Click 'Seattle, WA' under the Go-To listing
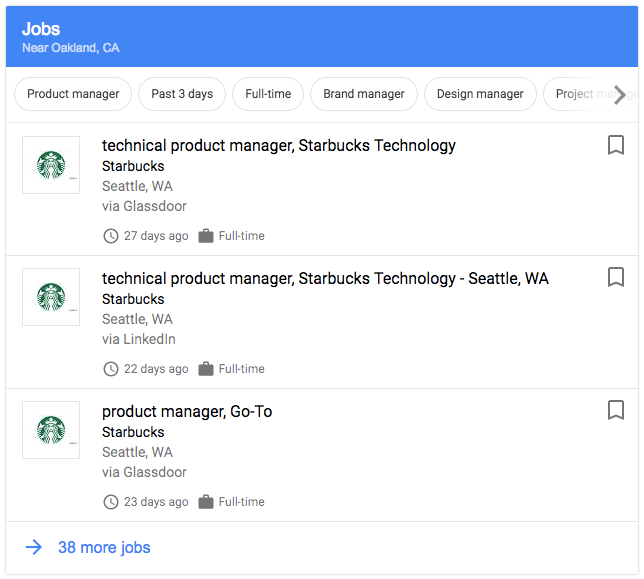Viewport: 644px width, 579px height. (x=137, y=452)
